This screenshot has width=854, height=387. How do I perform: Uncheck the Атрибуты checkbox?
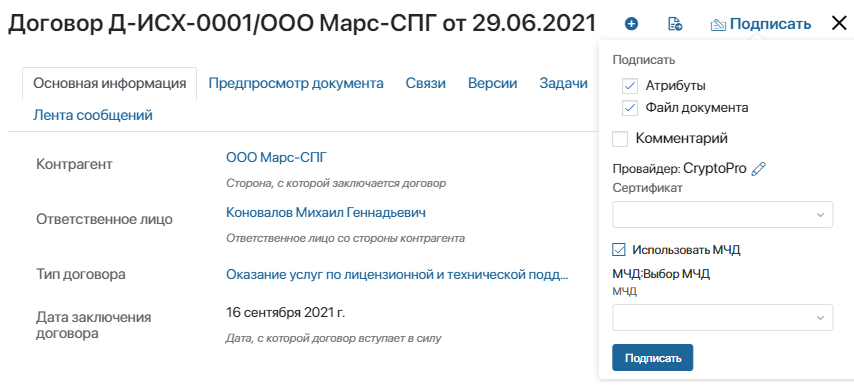pos(630,86)
